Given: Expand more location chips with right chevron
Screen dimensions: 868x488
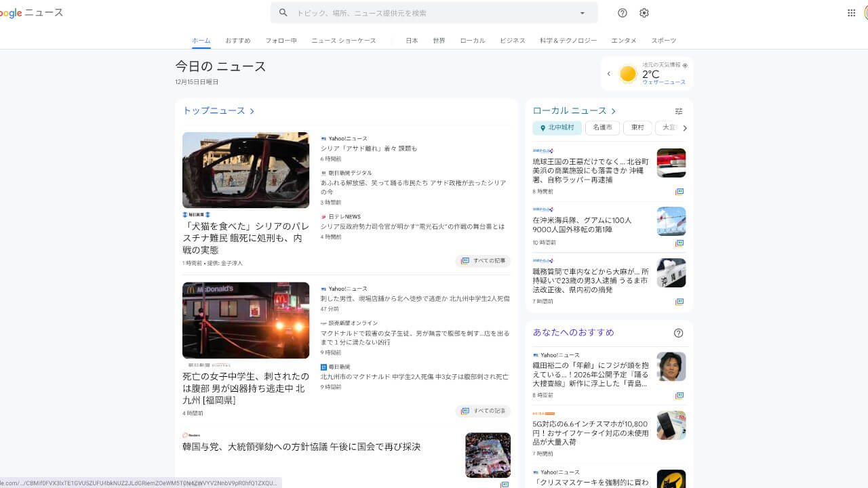Looking at the screenshot, I should [685, 127].
